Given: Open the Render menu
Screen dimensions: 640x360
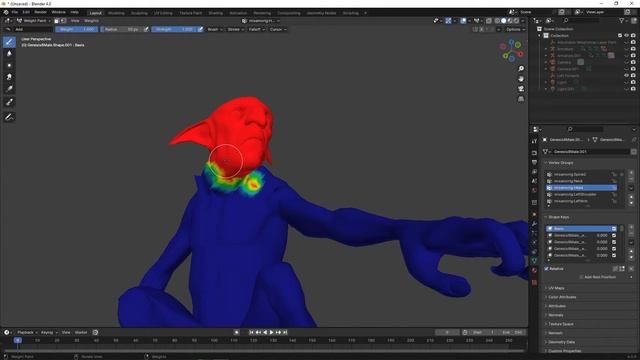Looking at the screenshot, I should [40, 12].
